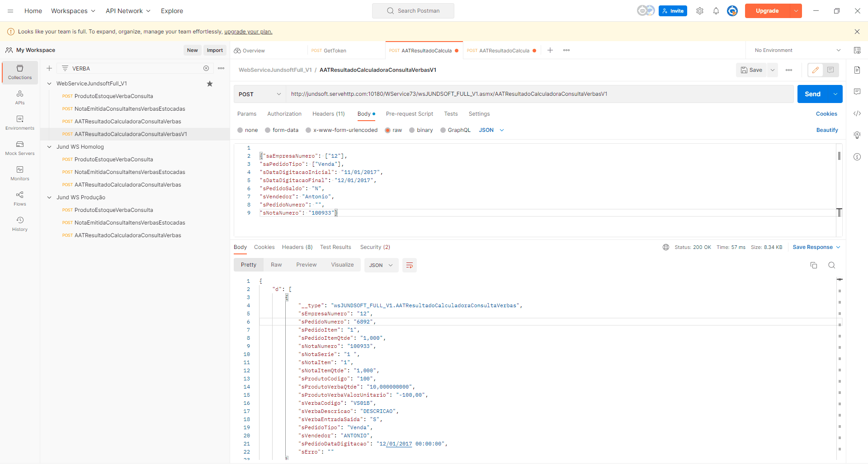This screenshot has width=868, height=464.
Task: Click the Beautify link
Action: [827, 130]
